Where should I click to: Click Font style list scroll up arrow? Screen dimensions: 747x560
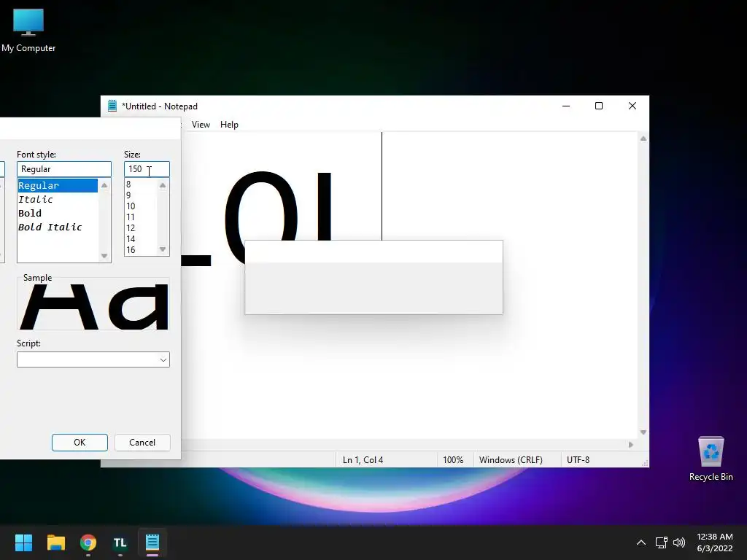tap(104, 185)
